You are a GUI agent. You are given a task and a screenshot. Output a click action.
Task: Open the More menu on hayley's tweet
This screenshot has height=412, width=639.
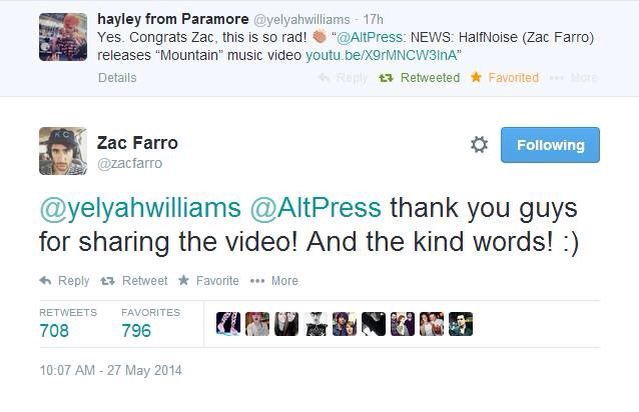tap(574, 77)
